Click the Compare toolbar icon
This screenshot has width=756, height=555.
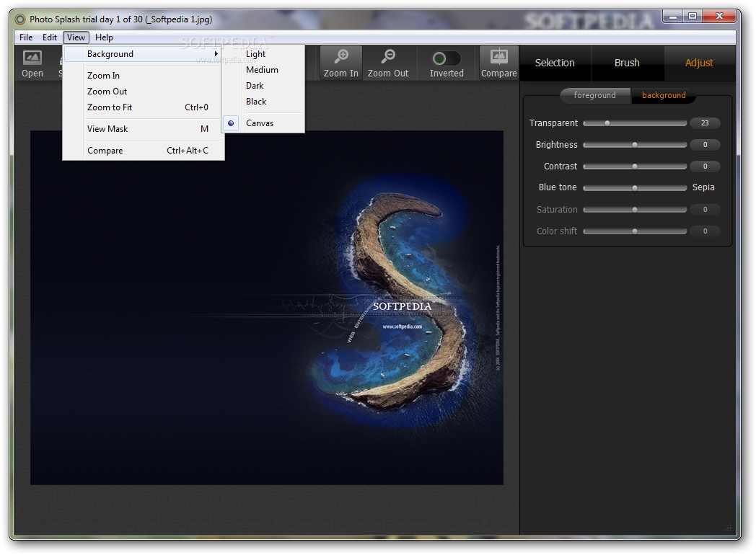498,63
